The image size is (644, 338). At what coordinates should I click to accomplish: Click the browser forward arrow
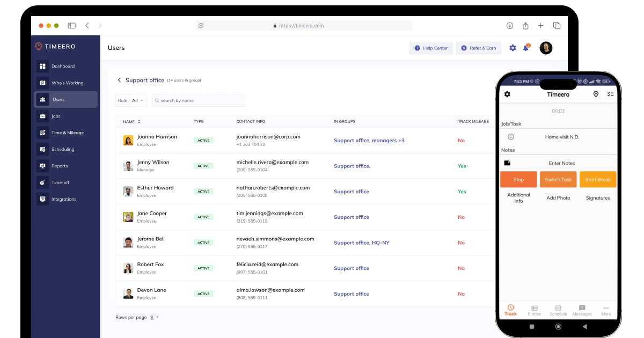(100, 25)
